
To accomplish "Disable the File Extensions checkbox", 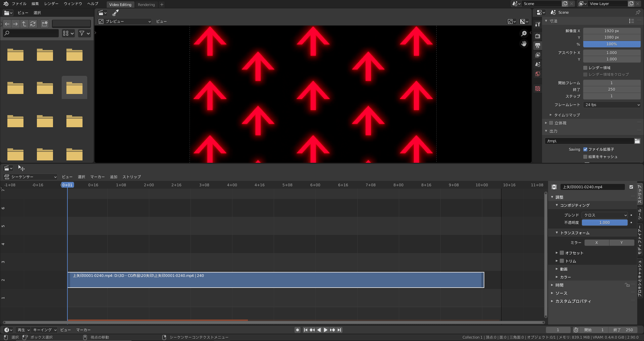I will 585,149.
